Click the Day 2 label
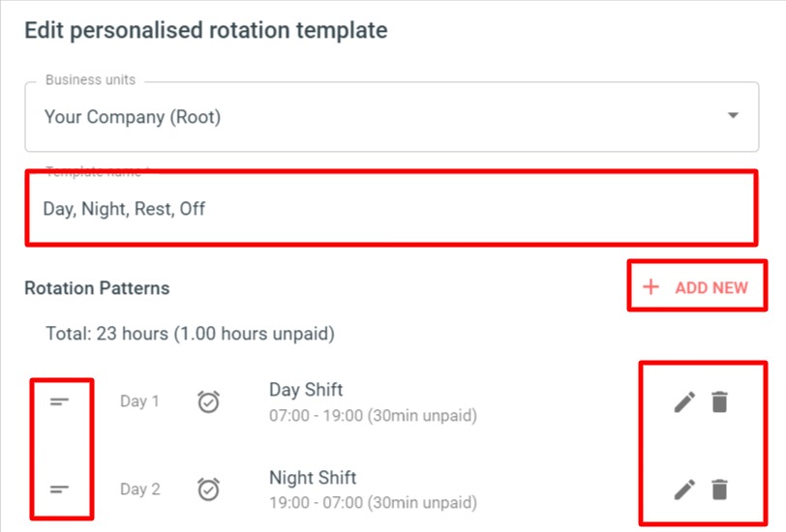This screenshot has height=532, width=786. (139, 488)
